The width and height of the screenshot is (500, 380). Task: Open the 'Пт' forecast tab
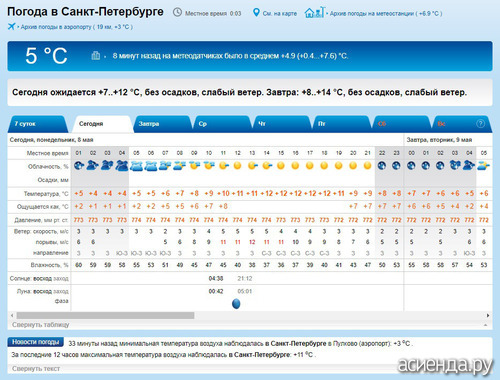click(x=341, y=124)
